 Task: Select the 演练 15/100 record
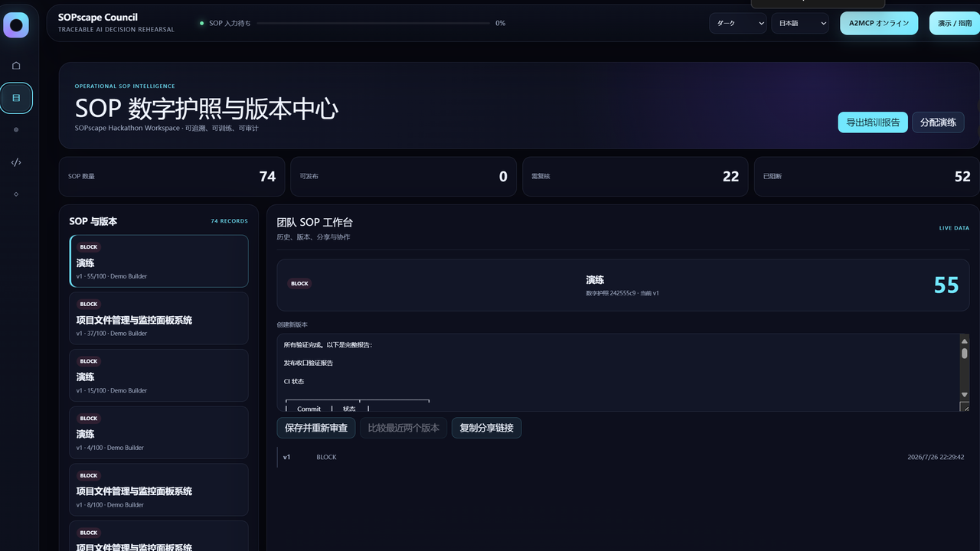[159, 376]
